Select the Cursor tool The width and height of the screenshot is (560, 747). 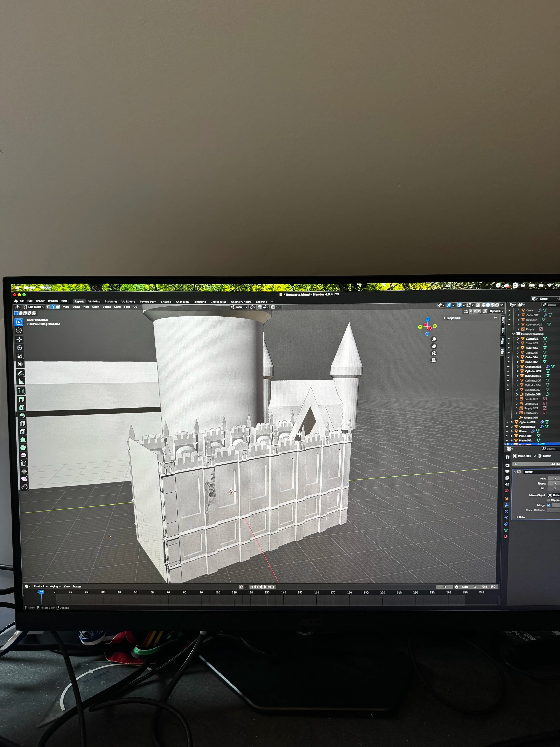pyautogui.click(x=19, y=331)
